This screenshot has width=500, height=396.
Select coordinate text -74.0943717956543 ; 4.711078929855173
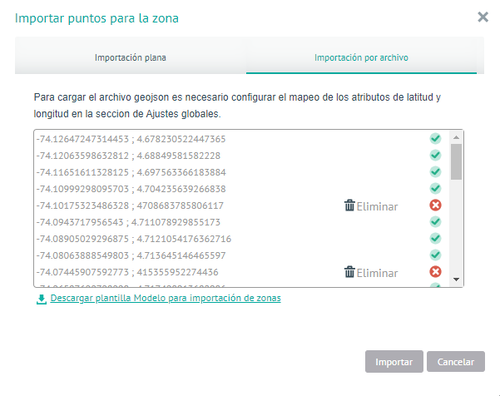(x=128, y=222)
